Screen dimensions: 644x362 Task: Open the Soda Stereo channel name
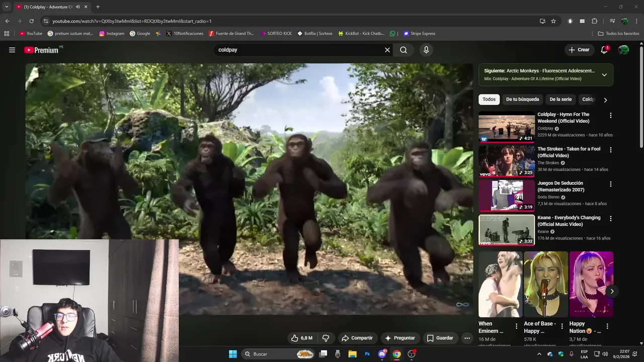[x=548, y=197]
